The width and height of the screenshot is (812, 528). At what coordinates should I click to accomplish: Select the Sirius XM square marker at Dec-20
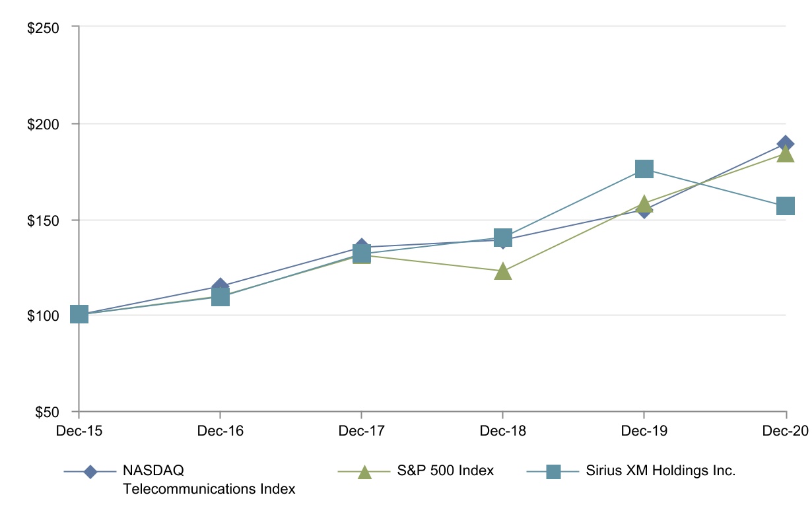[x=785, y=206]
